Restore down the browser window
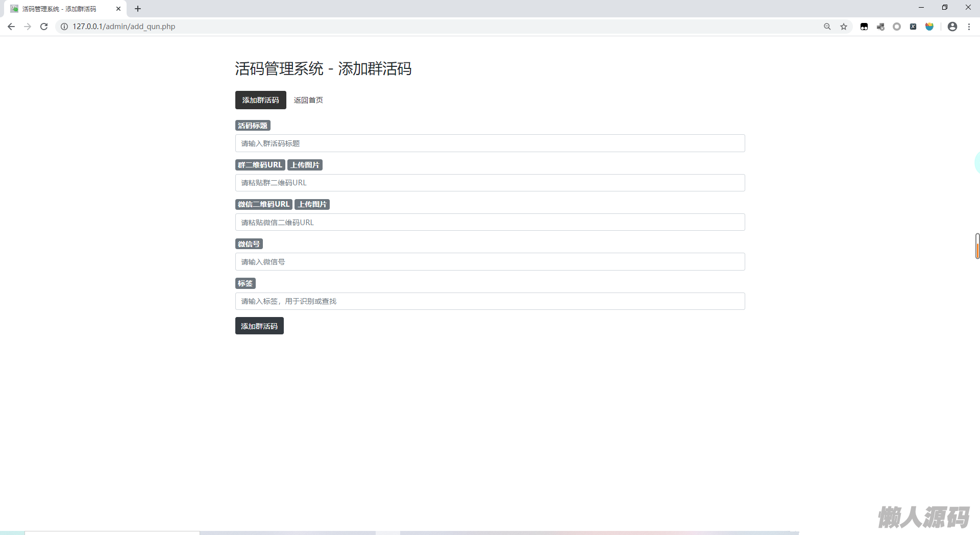Image resolution: width=980 pixels, height=535 pixels. [x=945, y=8]
